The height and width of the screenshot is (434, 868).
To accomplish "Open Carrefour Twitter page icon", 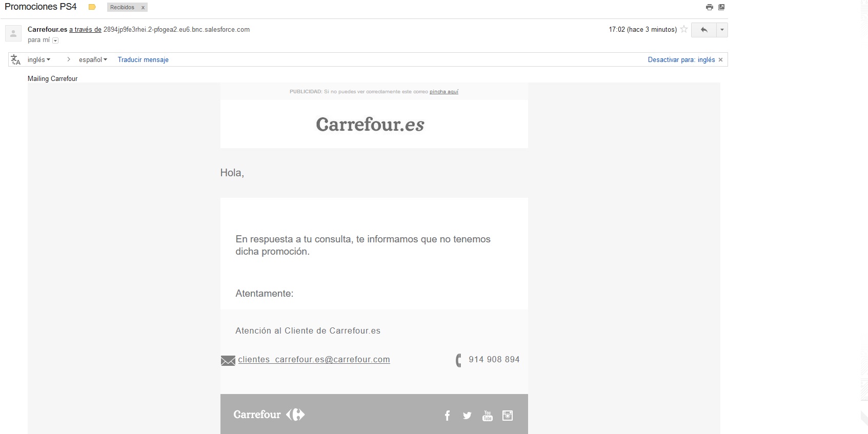I will click(x=467, y=416).
